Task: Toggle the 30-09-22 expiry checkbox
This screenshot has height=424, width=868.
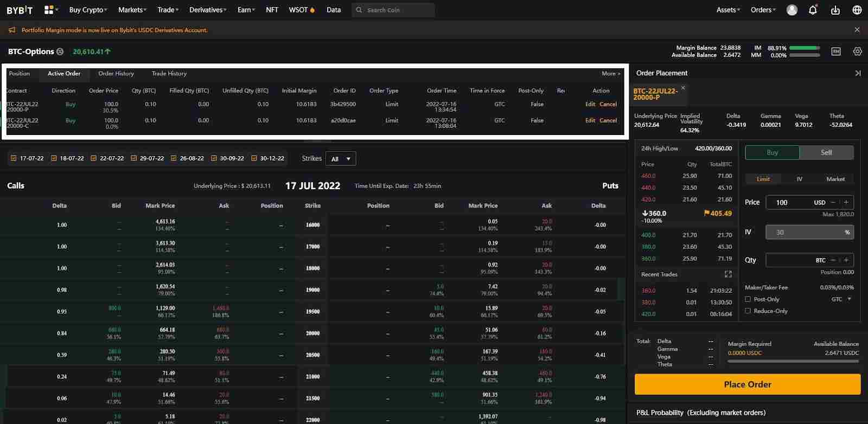Action: point(214,158)
